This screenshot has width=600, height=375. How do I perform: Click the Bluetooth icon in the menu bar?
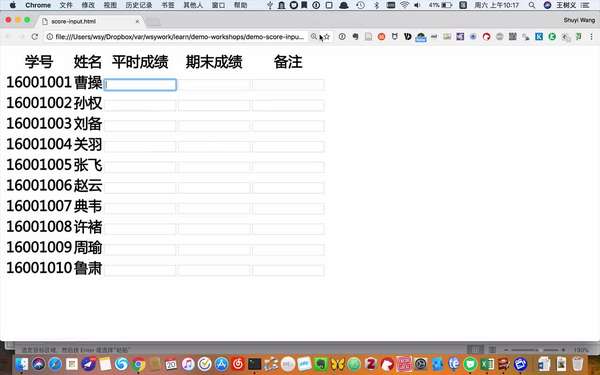point(376,5)
